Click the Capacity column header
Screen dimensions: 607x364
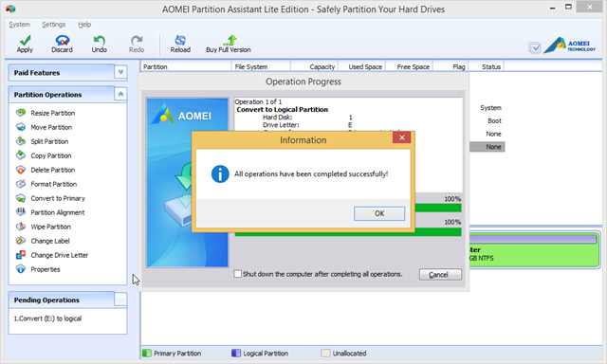click(315, 66)
